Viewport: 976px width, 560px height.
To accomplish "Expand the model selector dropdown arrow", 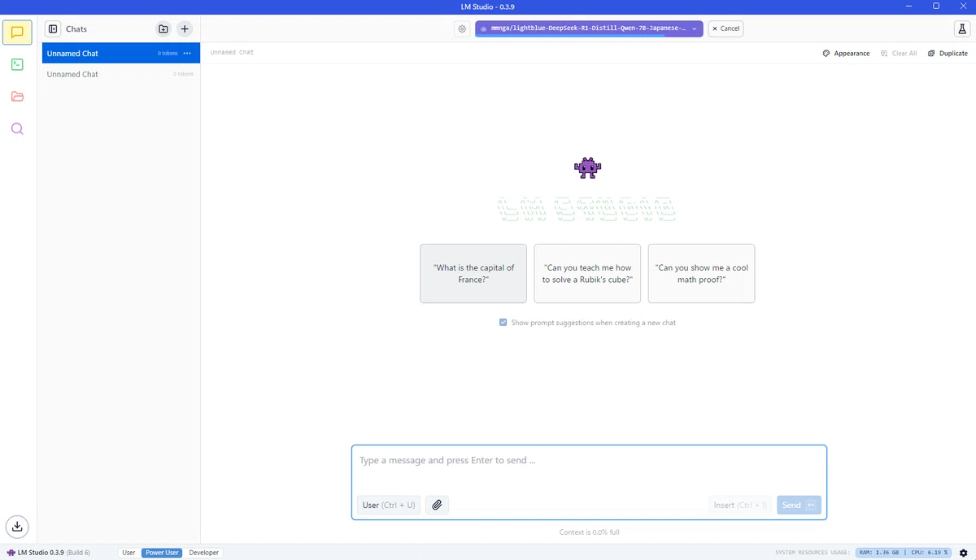I will [694, 28].
